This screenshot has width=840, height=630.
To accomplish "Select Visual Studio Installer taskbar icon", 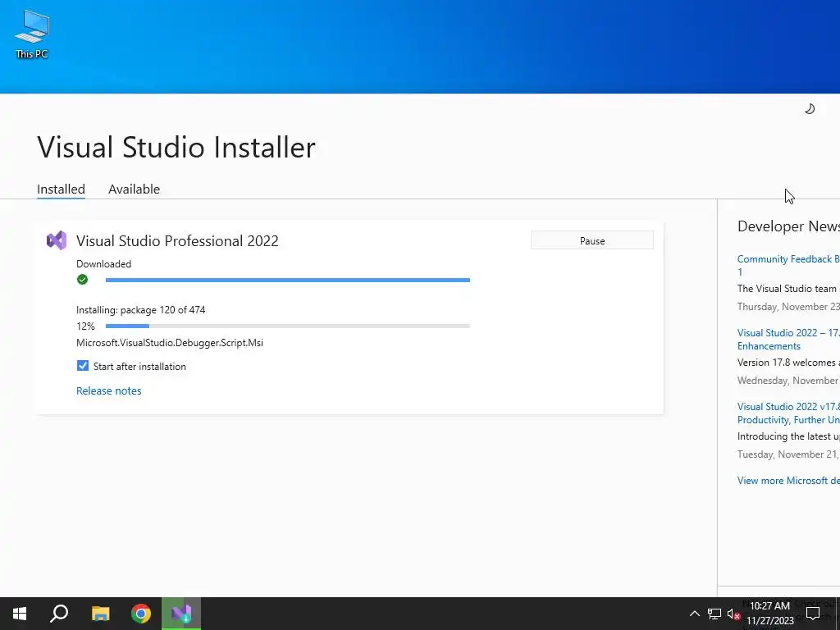I will click(x=181, y=614).
